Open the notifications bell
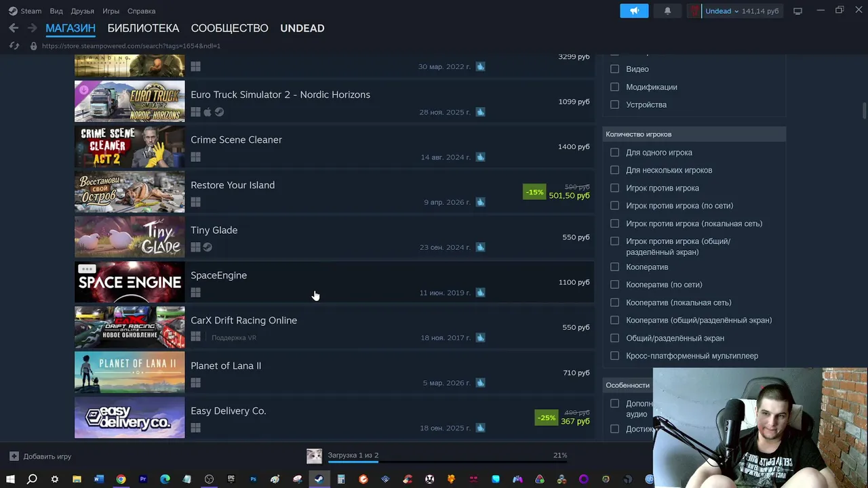Viewport: 868px width, 488px height. coord(667,11)
